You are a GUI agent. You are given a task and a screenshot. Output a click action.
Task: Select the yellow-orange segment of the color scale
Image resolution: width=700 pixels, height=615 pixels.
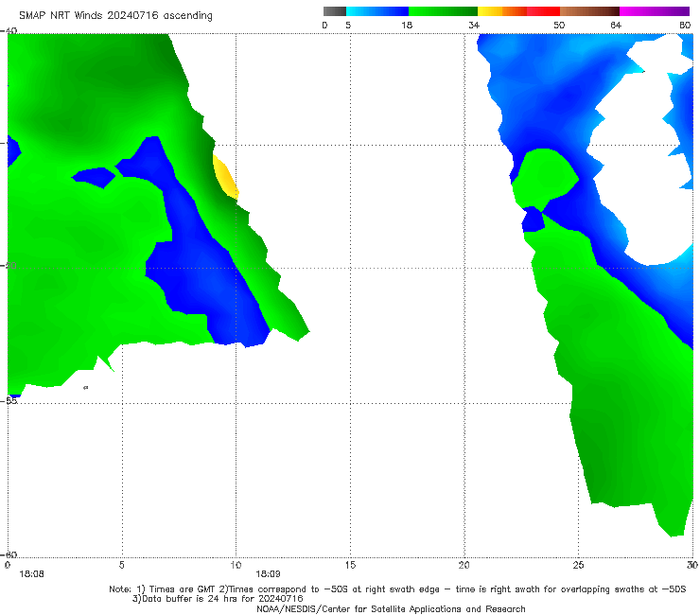tap(502, 11)
